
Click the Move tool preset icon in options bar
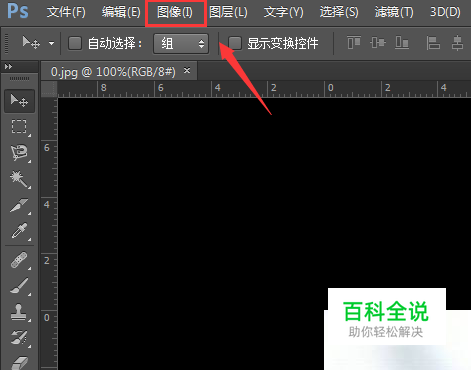pos(31,43)
